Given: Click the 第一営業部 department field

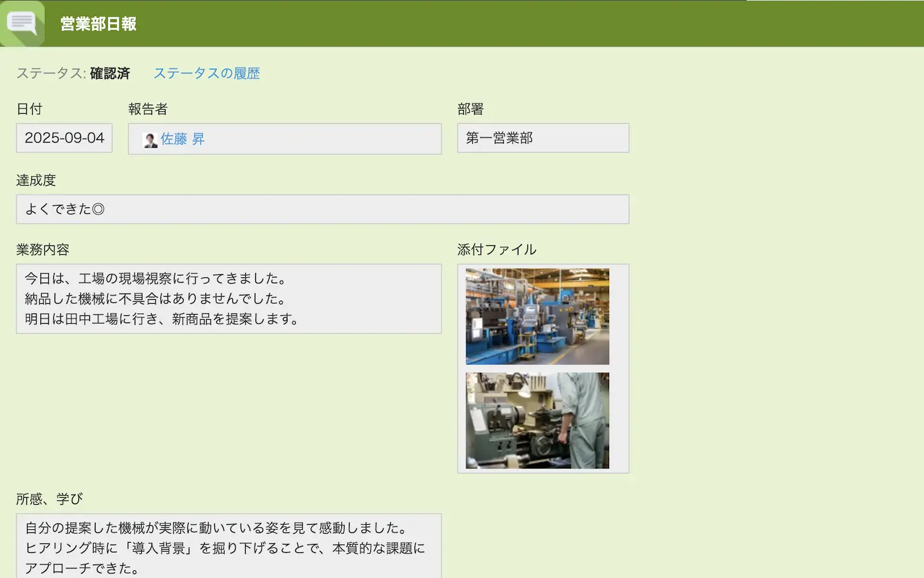Looking at the screenshot, I should 543,138.
